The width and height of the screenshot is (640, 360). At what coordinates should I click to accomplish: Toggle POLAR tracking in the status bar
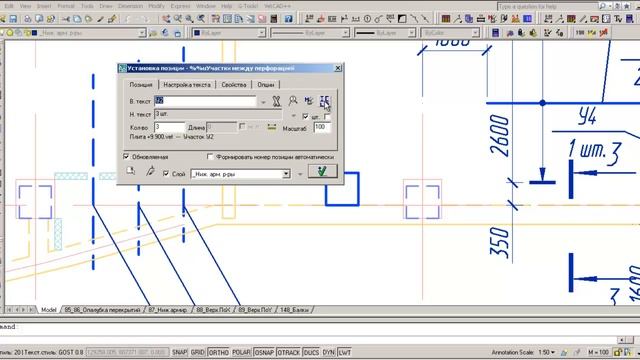pyautogui.click(x=241, y=352)
